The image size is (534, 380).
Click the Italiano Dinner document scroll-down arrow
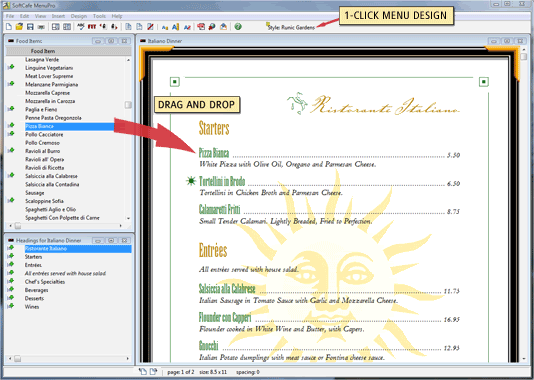click(523, 359)
